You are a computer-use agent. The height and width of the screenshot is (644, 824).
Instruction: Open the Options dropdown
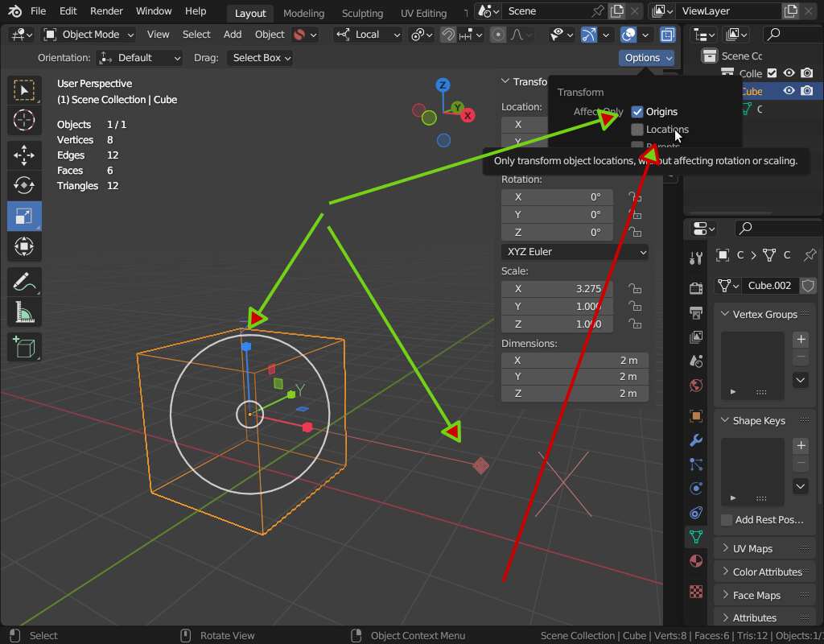646,58
